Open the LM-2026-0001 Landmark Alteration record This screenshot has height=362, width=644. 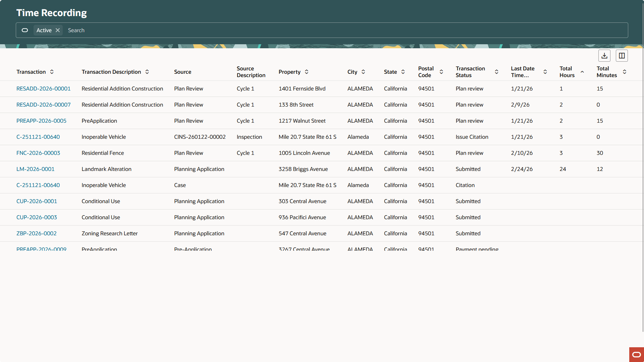pos(35,169)
